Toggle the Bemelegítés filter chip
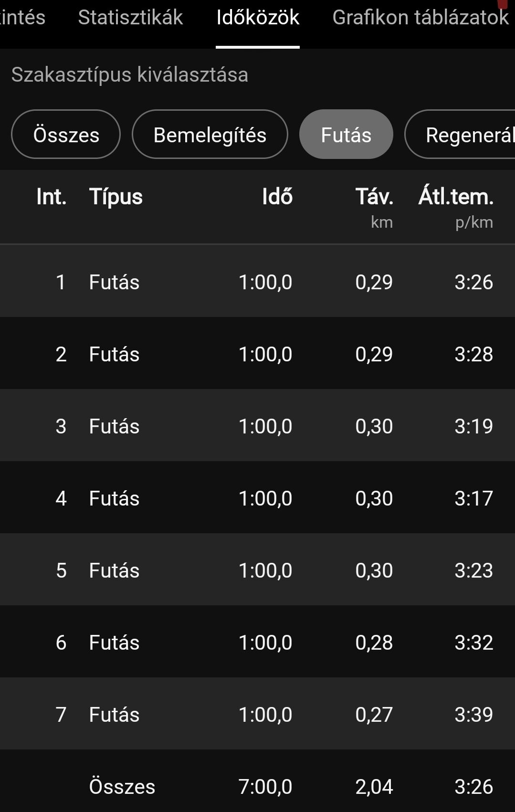 pyautogui.click(x=210, y=135)
